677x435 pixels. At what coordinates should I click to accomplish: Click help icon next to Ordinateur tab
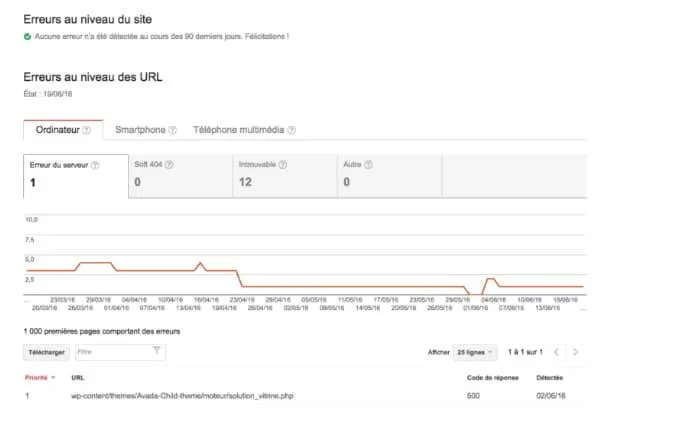(87, 130)
